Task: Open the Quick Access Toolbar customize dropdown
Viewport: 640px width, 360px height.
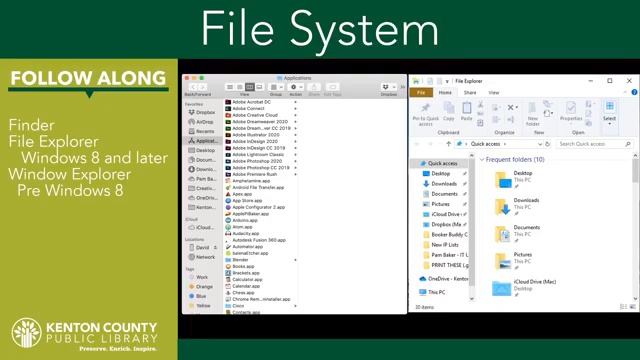Action: click(x=447, y=81)
